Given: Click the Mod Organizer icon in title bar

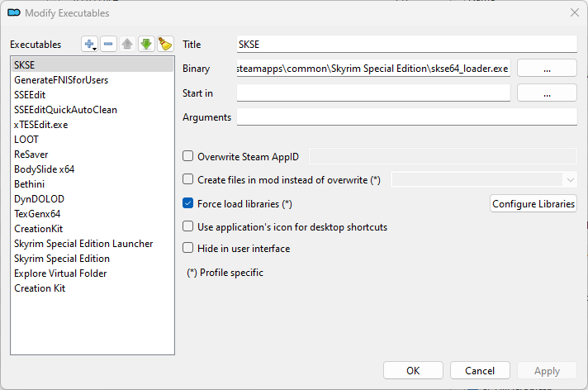Looking at the screenshot, I should click(x=13, y=12).
